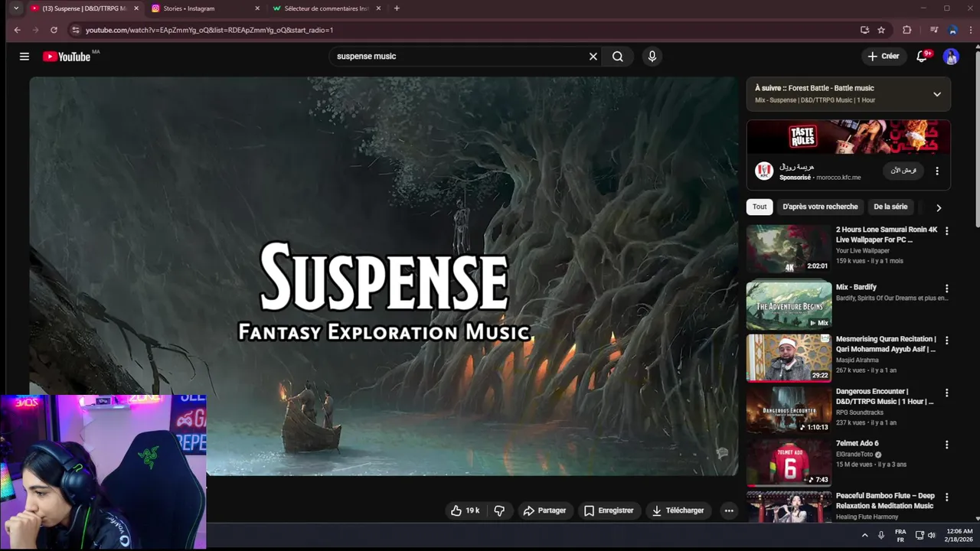The height and width of the screenshot is (551, 980).
Task: Bookmark this page with star icon
Action: click(x=881, y=30)
